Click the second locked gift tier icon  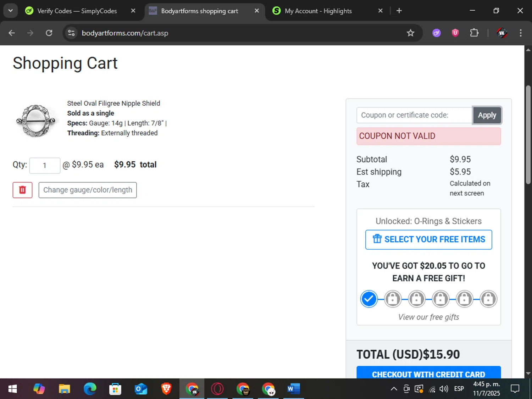(x=417, y=299)
